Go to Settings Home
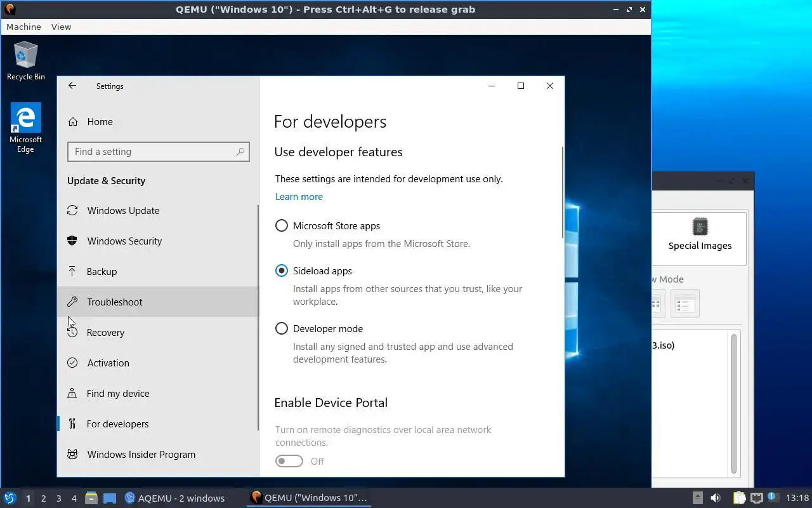 tap(157, 122)
